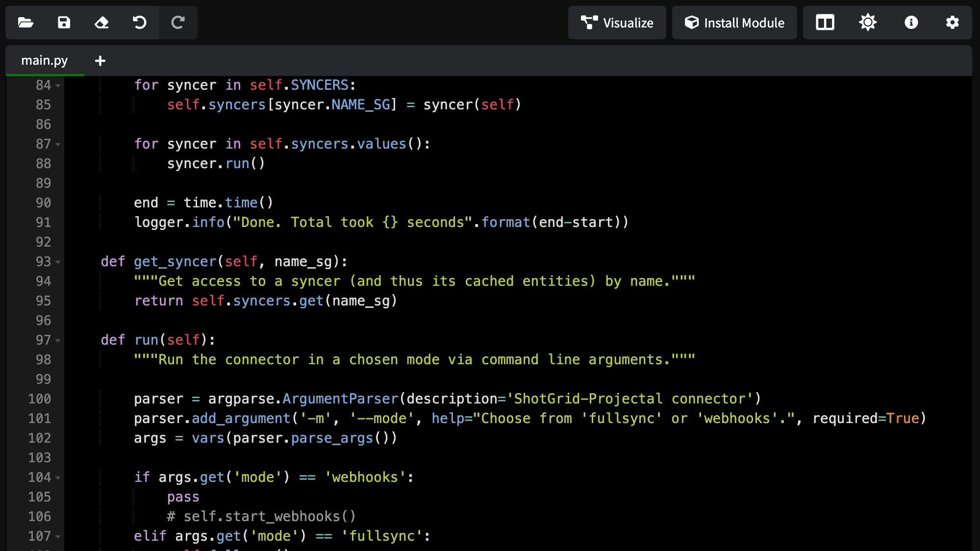This screenshot has height=551, width=980.
Task: Undo the last edit
Action: [140, 23]
